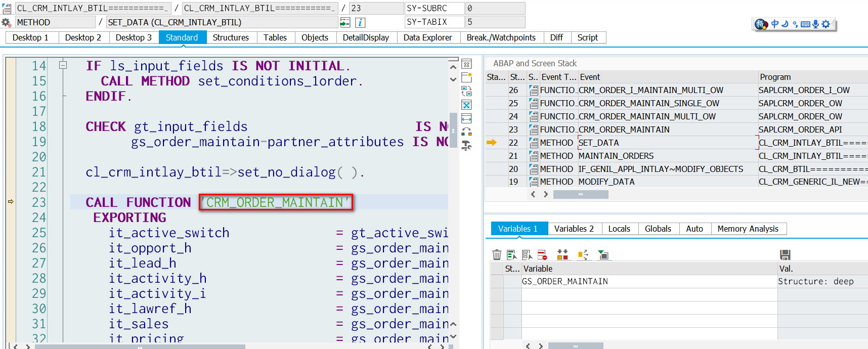Viewport: 868px width, 349px height.
Task: Click the close tool icon beside code editor
Action: (x=466, y=64)
